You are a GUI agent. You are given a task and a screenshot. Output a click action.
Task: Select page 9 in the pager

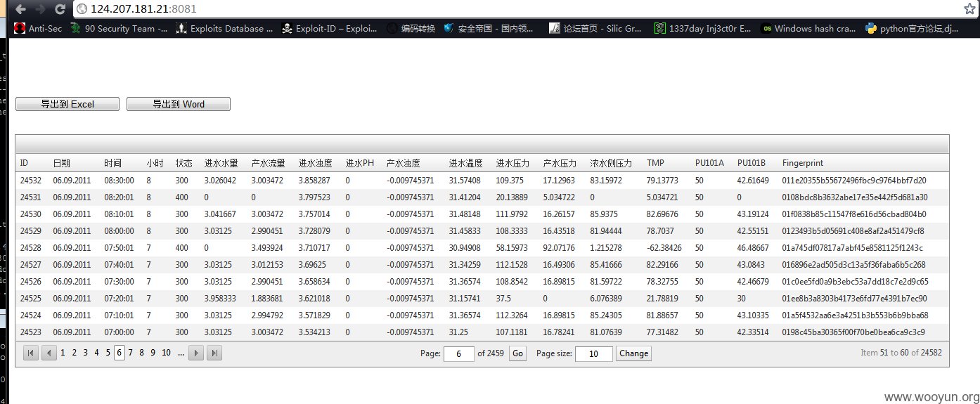[x=153, y=353]
